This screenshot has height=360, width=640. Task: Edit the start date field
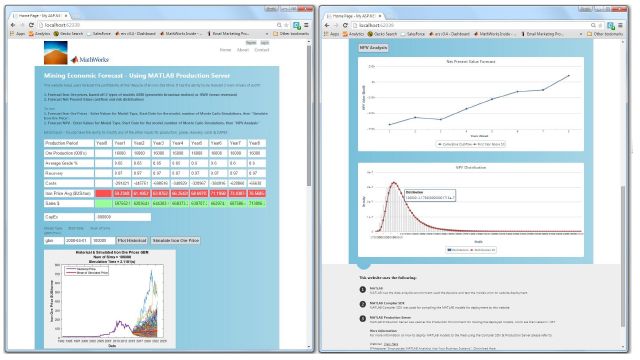click(77, 241)
